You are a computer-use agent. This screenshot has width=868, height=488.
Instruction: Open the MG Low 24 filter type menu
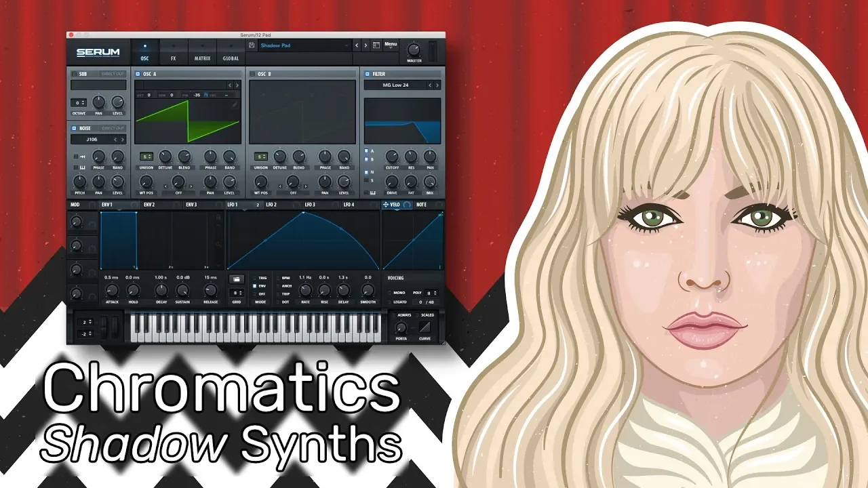pos(395,85)
